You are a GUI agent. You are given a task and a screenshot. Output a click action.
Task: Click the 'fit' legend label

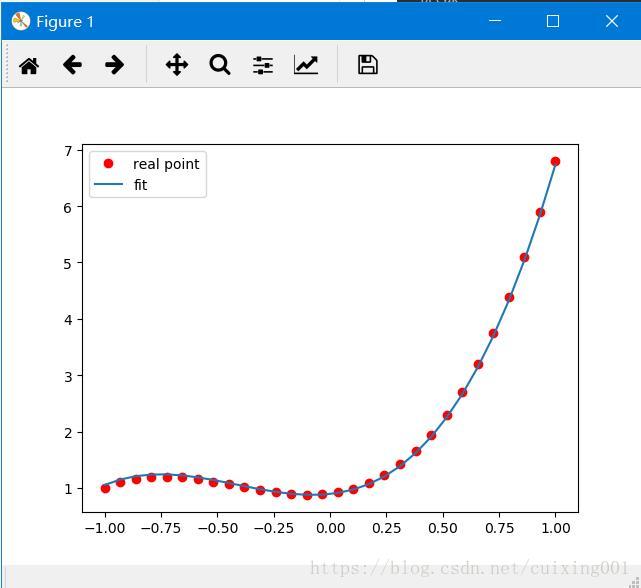(x=140, y=185)
